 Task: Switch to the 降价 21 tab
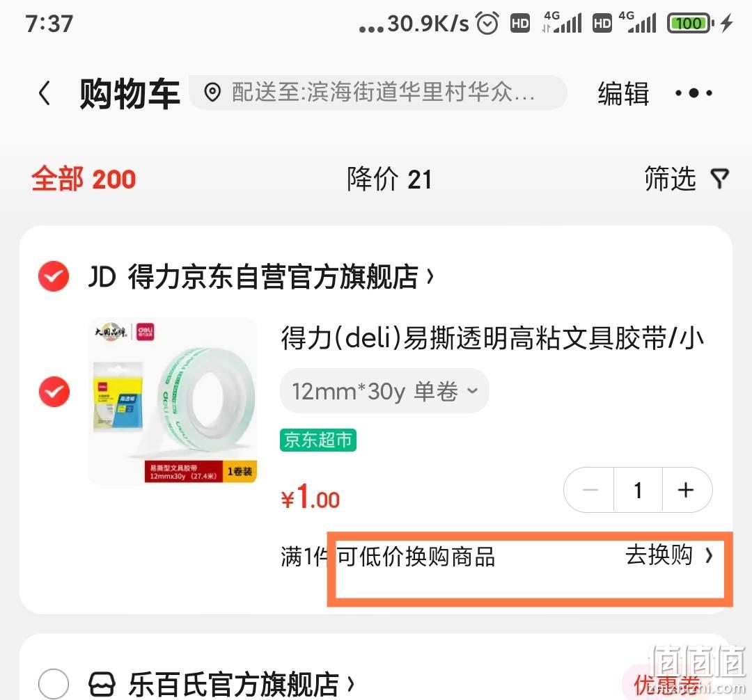(x=389, y=180)
